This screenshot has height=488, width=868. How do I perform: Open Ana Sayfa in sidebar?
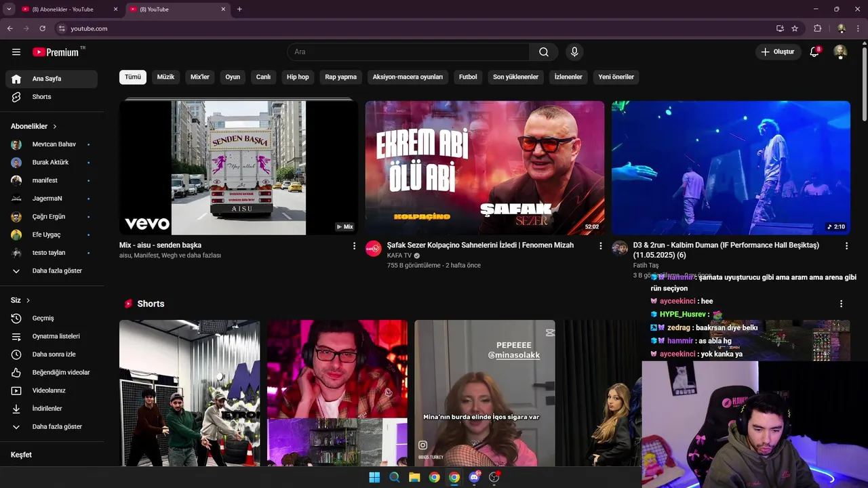coord(52,79)
